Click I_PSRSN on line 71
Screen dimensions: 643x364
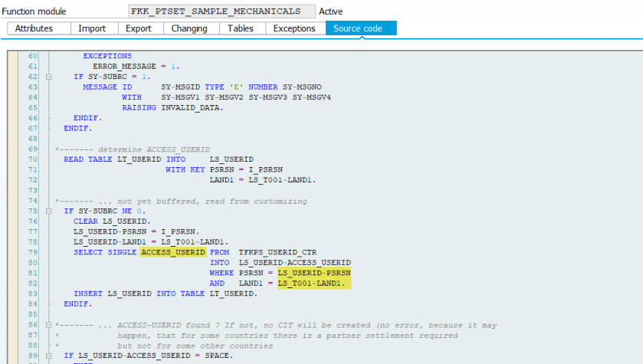266,169
